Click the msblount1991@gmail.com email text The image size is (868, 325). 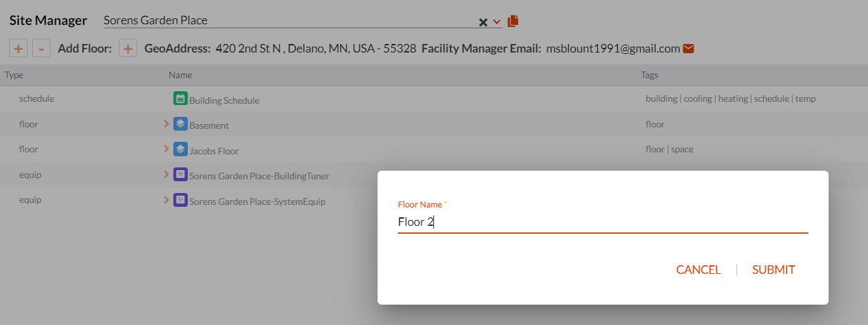(613, 49)
